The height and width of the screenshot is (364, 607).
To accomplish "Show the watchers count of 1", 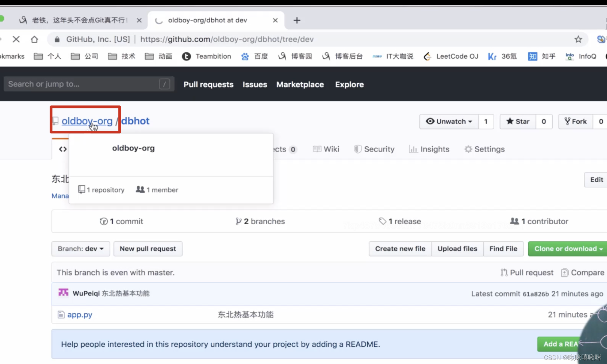I will click(x=486, y=122).
